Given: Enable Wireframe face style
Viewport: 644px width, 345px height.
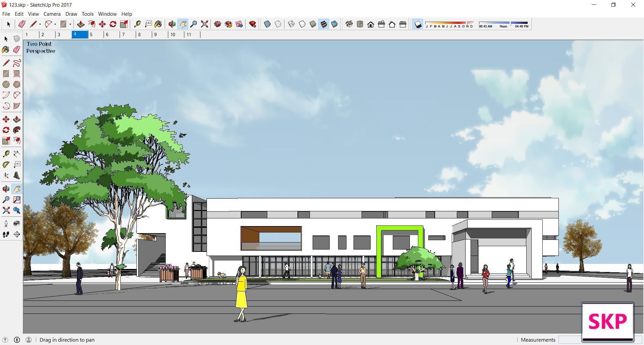Looking at the screenshot, I should tap(291, 24).
